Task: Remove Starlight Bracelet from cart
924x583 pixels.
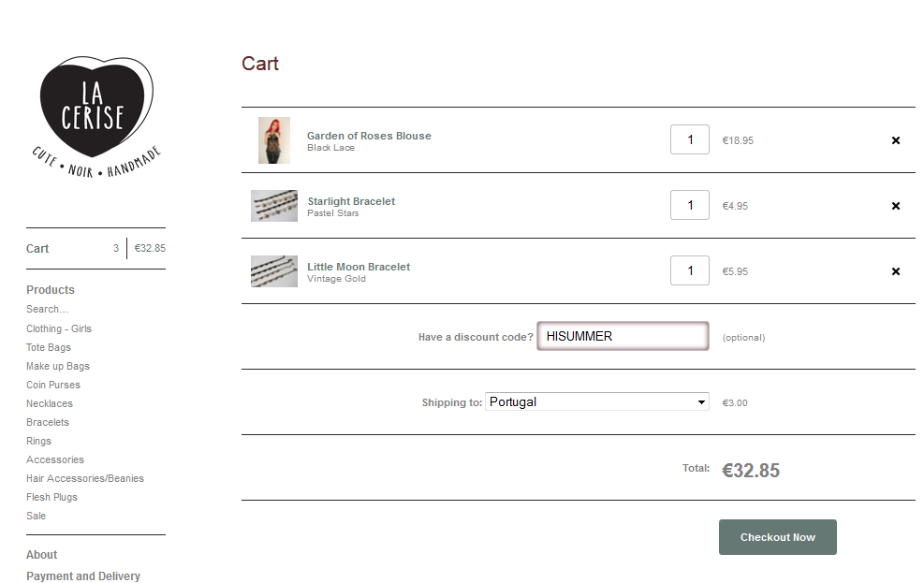Action: [895, 206]
